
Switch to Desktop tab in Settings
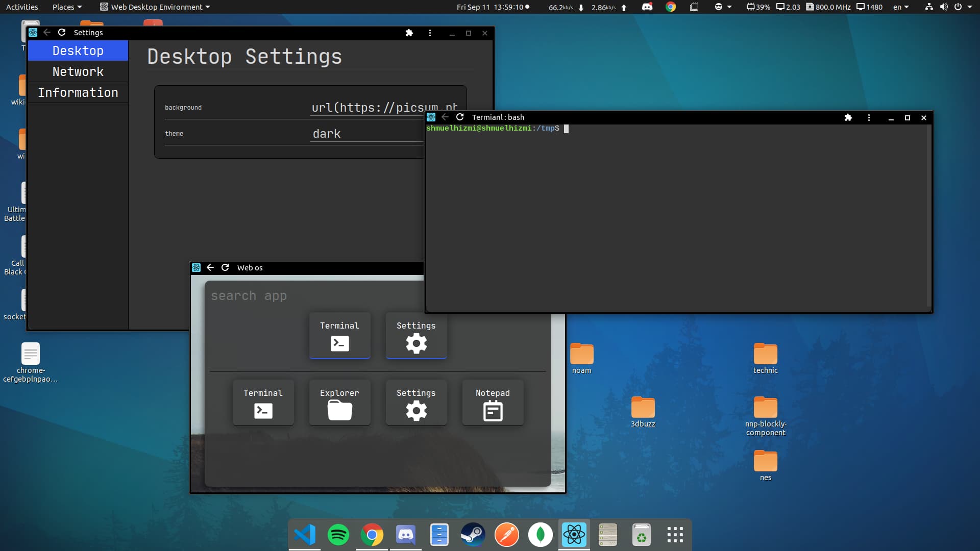(x=78, y=51)
